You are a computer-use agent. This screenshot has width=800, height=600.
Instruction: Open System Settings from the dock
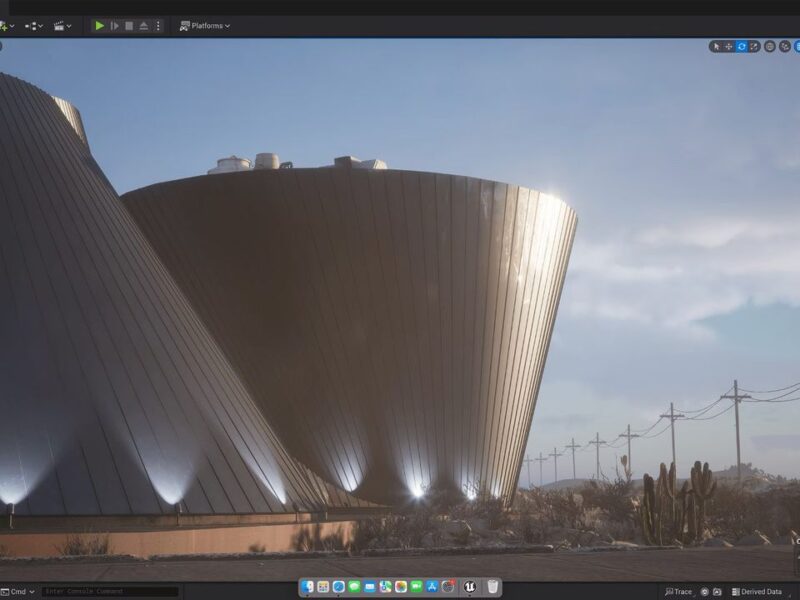click(448, 587)
